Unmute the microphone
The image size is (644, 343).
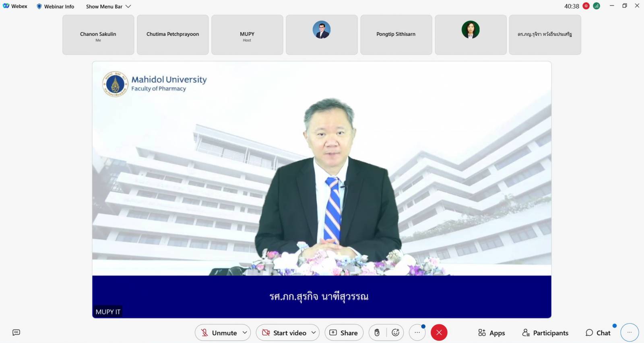219,333
